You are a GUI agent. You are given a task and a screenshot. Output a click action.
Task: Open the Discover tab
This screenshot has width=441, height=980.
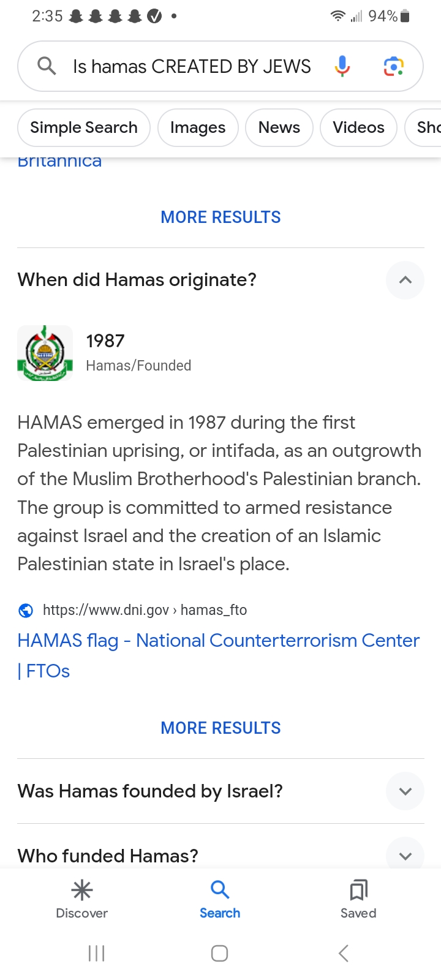(82, 899)
